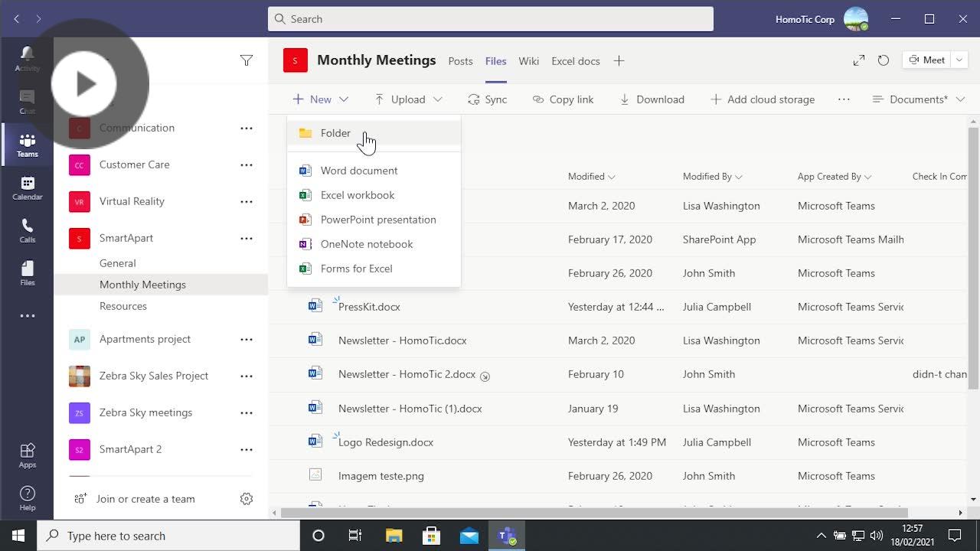
Task: Open the Zebra Sky Sales Project team
Action: (154, 376)
